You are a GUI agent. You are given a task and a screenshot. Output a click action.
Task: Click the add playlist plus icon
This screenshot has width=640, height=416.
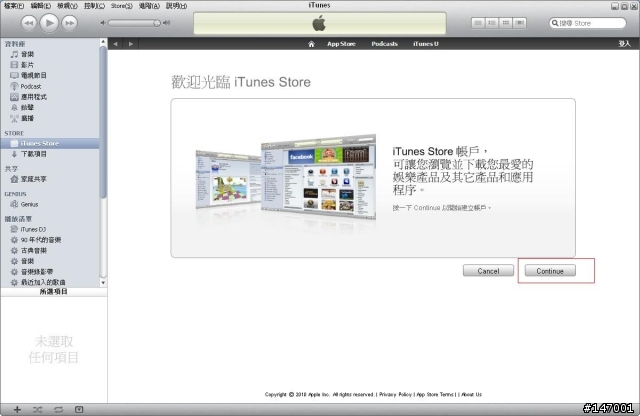pos(17,409)
